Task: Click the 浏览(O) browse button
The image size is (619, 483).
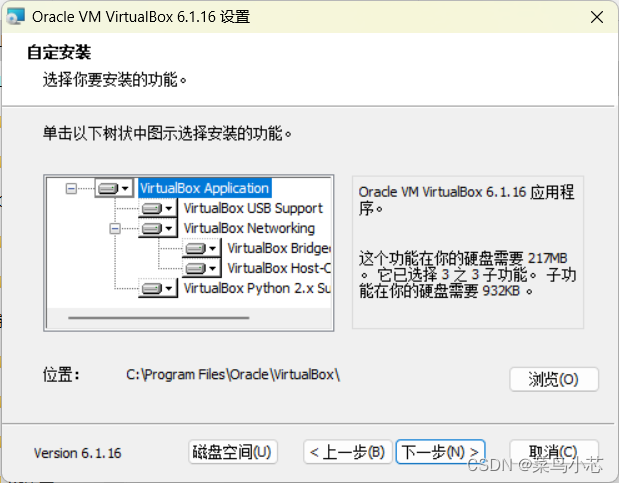Action: 554,380
